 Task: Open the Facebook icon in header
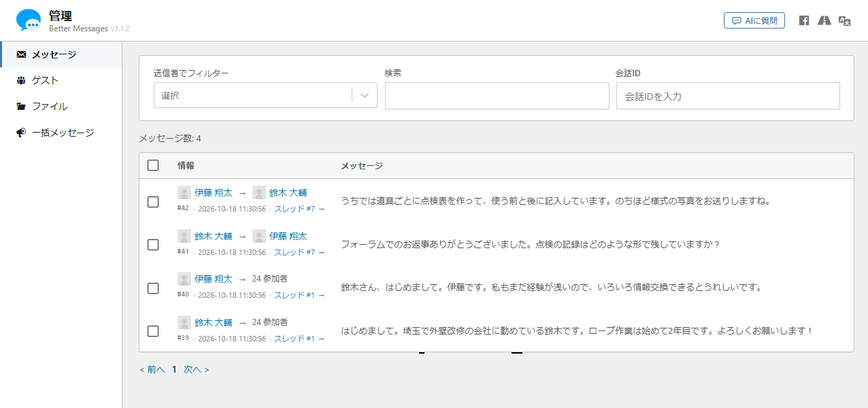(x=804, y=20)
